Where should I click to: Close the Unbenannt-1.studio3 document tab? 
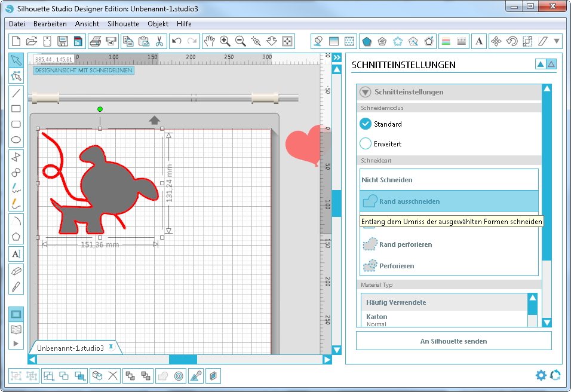pyautogui.click(x=111, y=347)
